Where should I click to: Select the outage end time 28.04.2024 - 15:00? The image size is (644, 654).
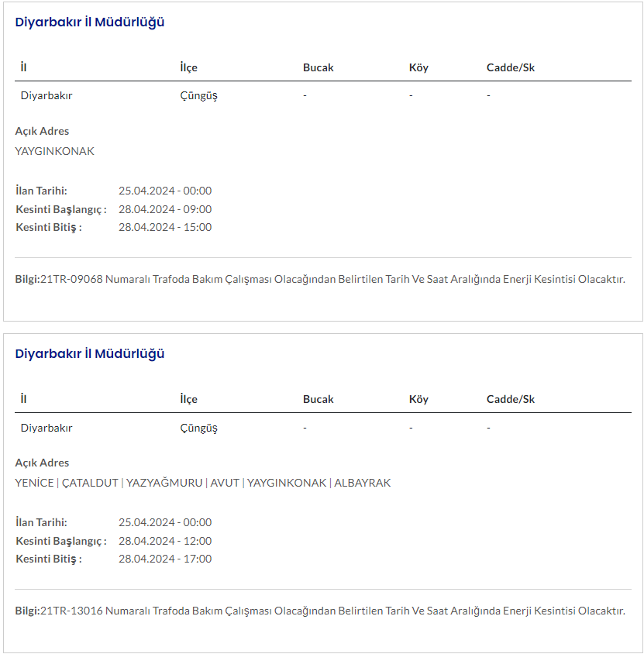coord(165,227)
